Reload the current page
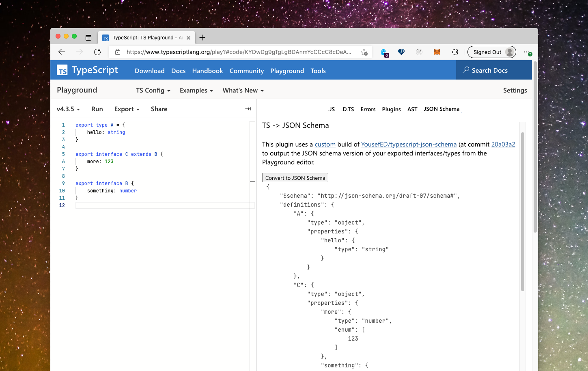The width and height of the screenshot is (588, 371). click(97, 52)
